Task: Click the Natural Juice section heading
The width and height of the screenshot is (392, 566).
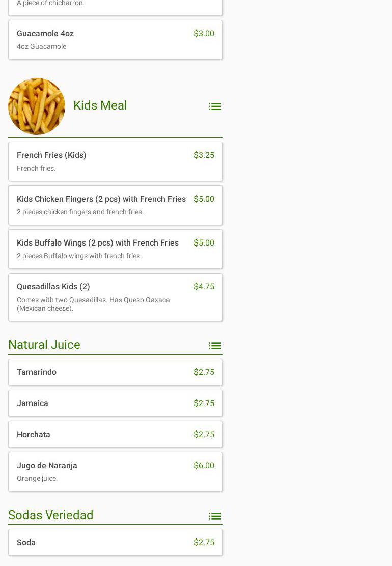Action: [44, 345]
